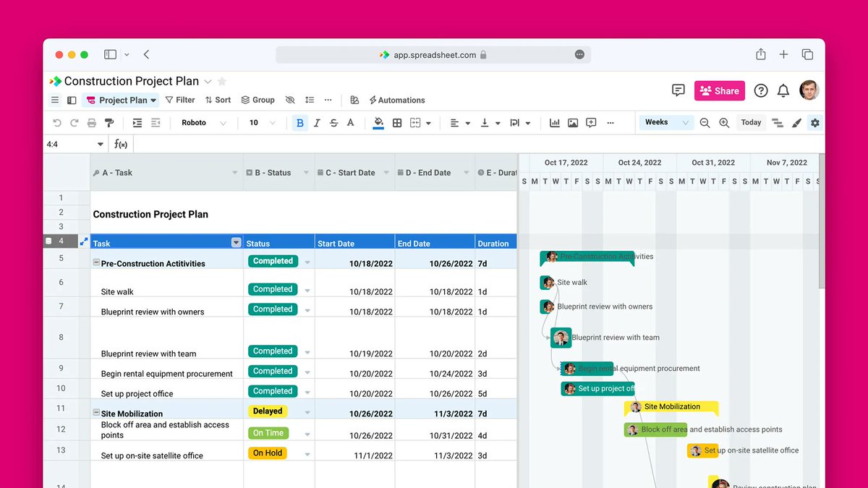Insert an image into the sheet
Viewport: 868px width, 488px height.
572,123
